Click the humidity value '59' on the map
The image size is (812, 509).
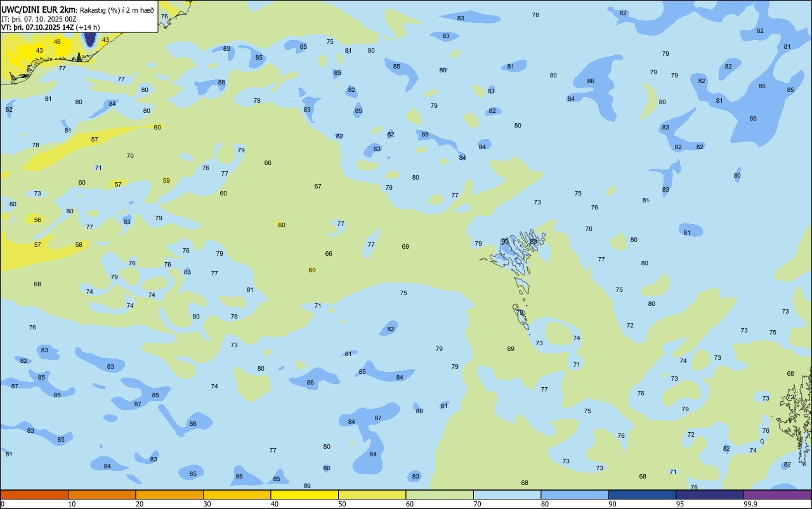[166, 181]
